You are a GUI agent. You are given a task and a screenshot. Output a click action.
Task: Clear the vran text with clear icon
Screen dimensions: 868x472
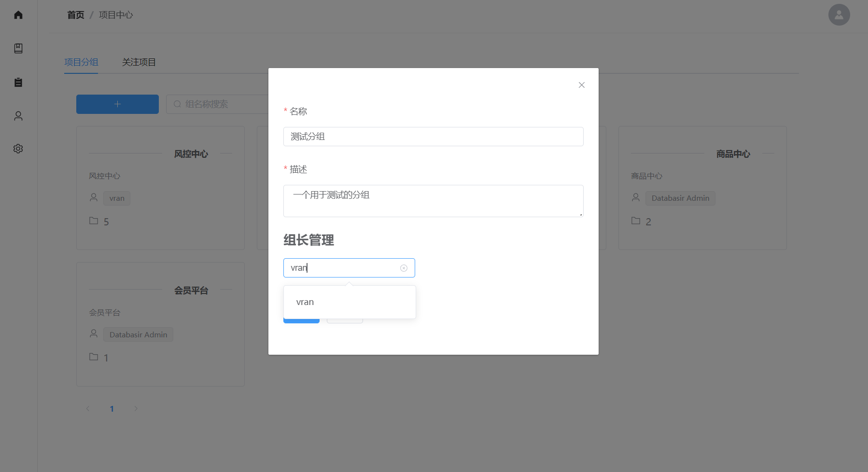[x=404, y=268]
